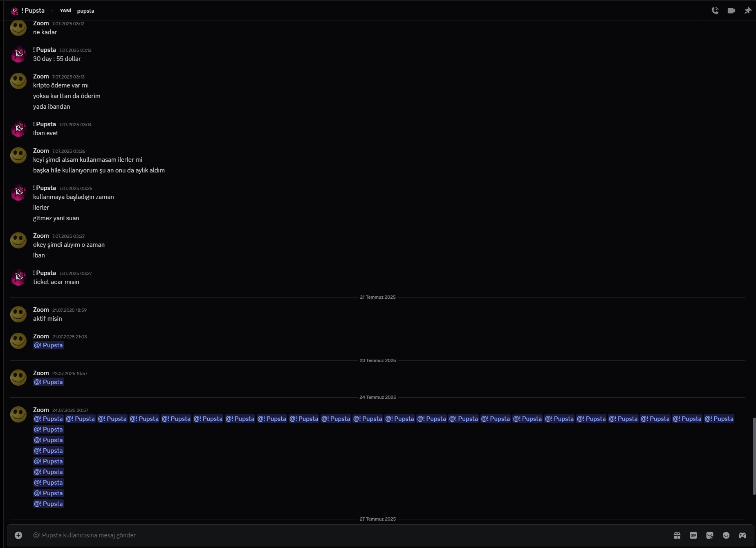Click the message 'ticket acar mısın'
Screen dimensions: 756x548
56,282
